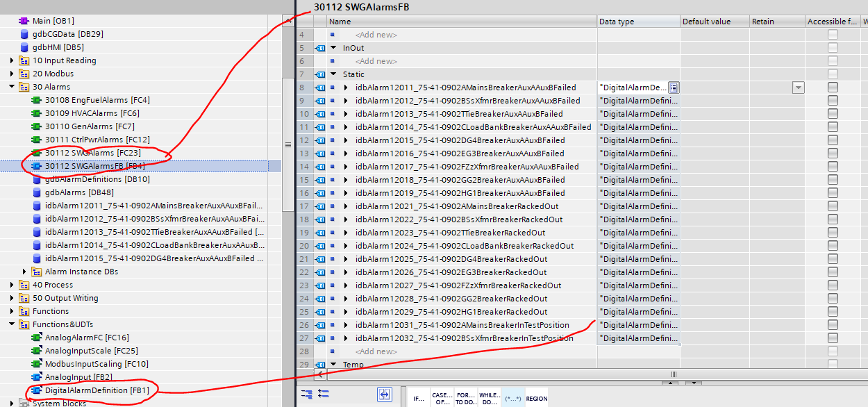
Task: Toggle Accessible checkbox for idbAlarm12012 row
Action: click(x=833, y=101)
